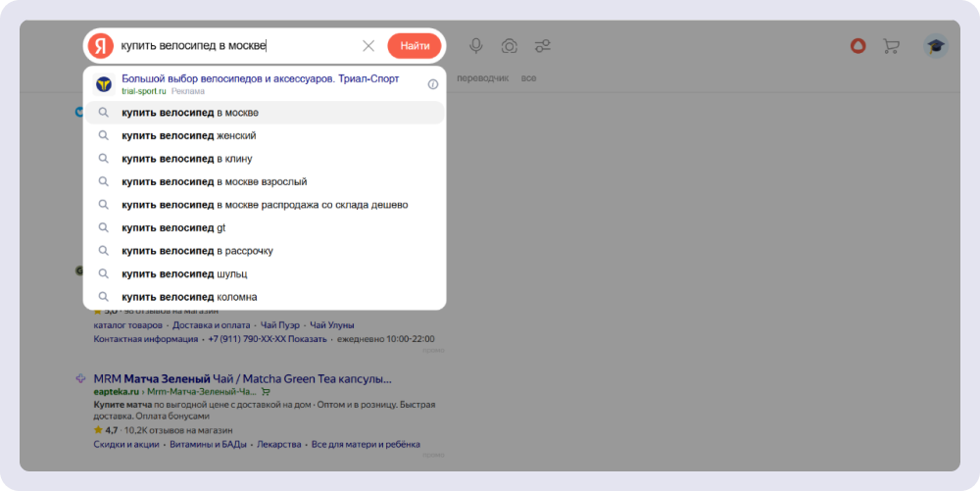Image resolution: width=980 pixels, height=491 pixels.
Task: Open the user profile avatar
Action: (935, 46)
